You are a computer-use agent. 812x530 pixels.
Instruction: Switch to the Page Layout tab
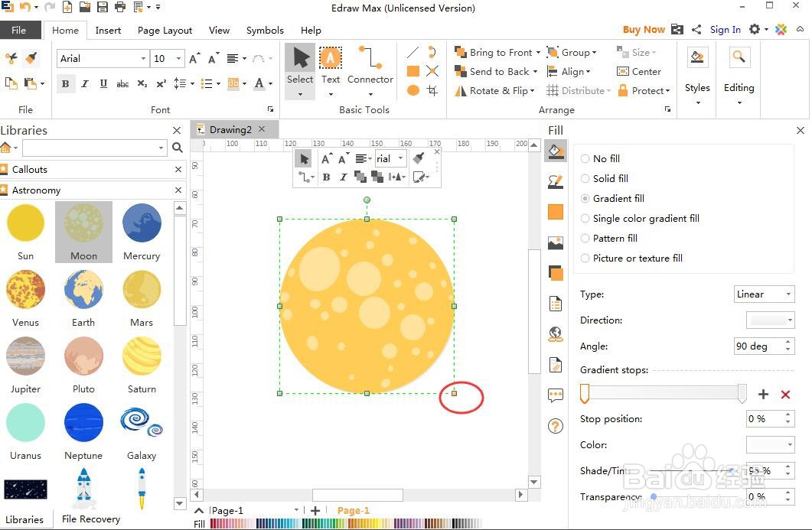[165, 30]
